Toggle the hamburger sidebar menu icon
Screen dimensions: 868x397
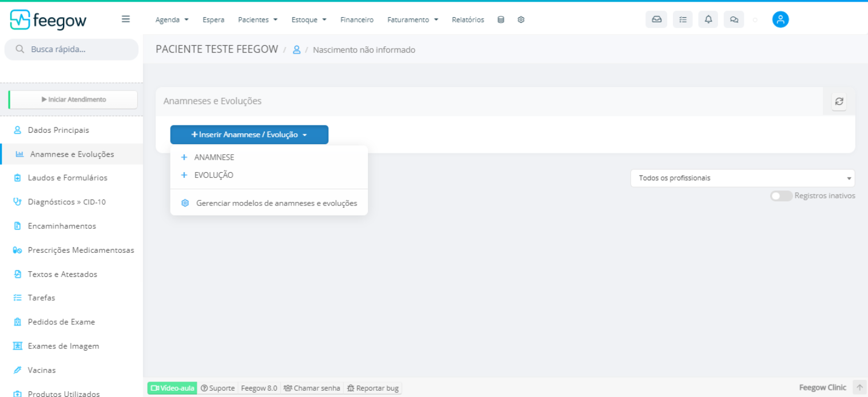tap(126, 19)
